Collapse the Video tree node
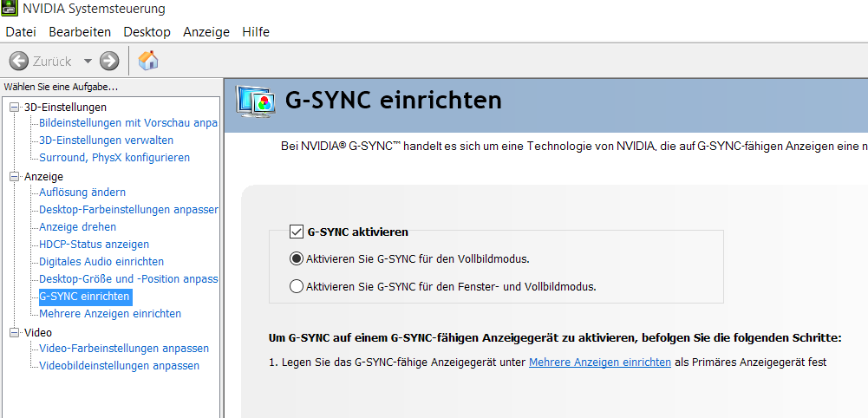Image resolution: width=868 pixels, height=418 pixels. [x=15, y=333]
